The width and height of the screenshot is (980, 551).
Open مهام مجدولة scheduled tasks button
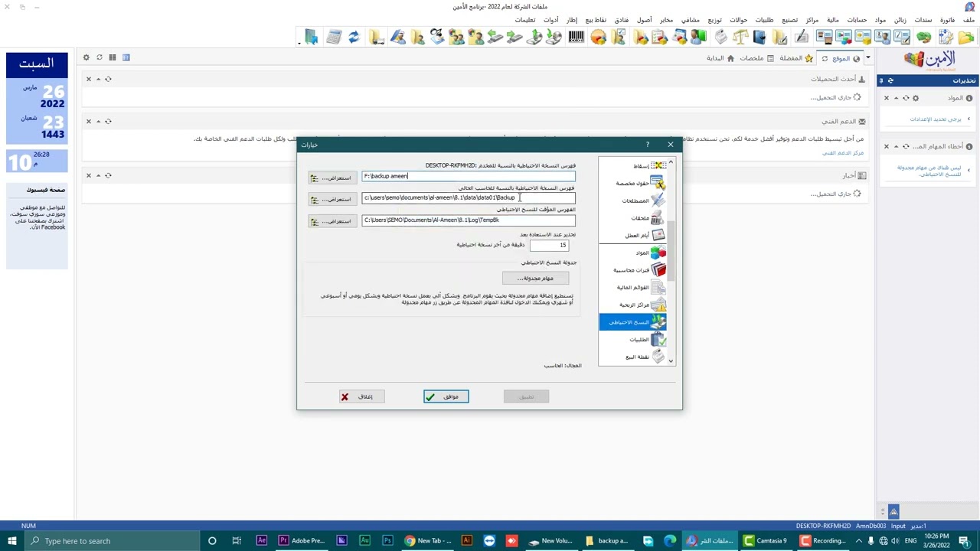tap(535, 278)
